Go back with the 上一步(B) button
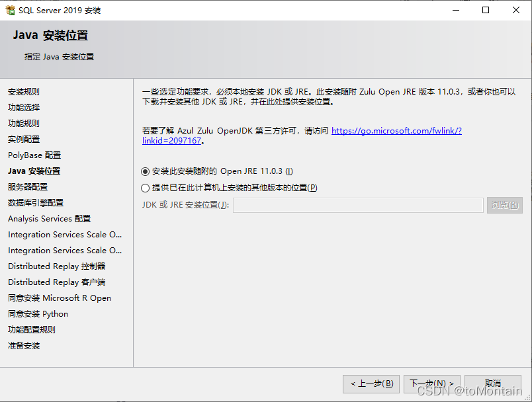 [x=371, y=383]
